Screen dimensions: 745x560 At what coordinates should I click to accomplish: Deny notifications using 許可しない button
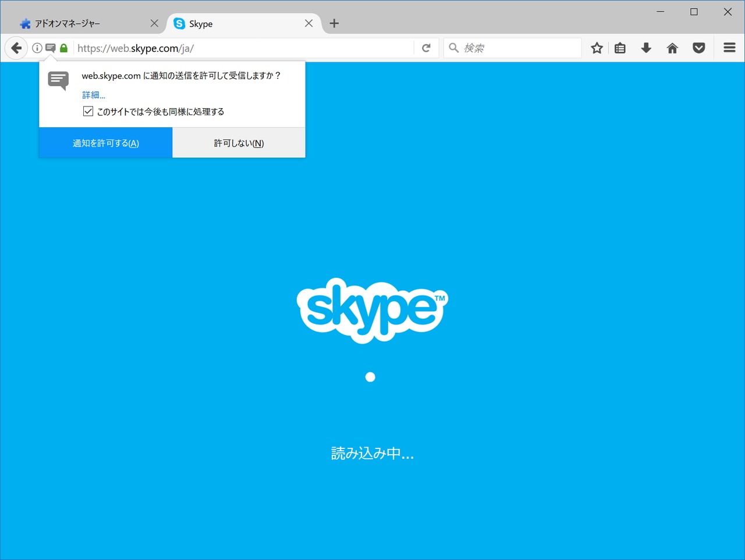click(x=238, y=142)
